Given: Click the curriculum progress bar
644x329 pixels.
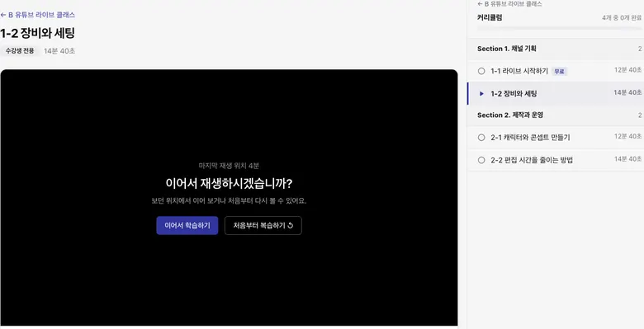Looking at the screenshot, I should click(x=560, y=28).
